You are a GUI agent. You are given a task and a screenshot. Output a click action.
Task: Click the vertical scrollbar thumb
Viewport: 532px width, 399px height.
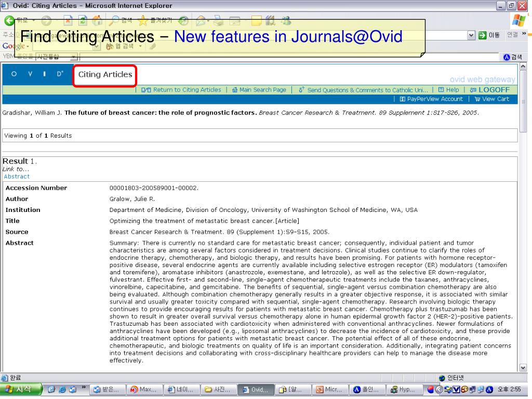523,101
